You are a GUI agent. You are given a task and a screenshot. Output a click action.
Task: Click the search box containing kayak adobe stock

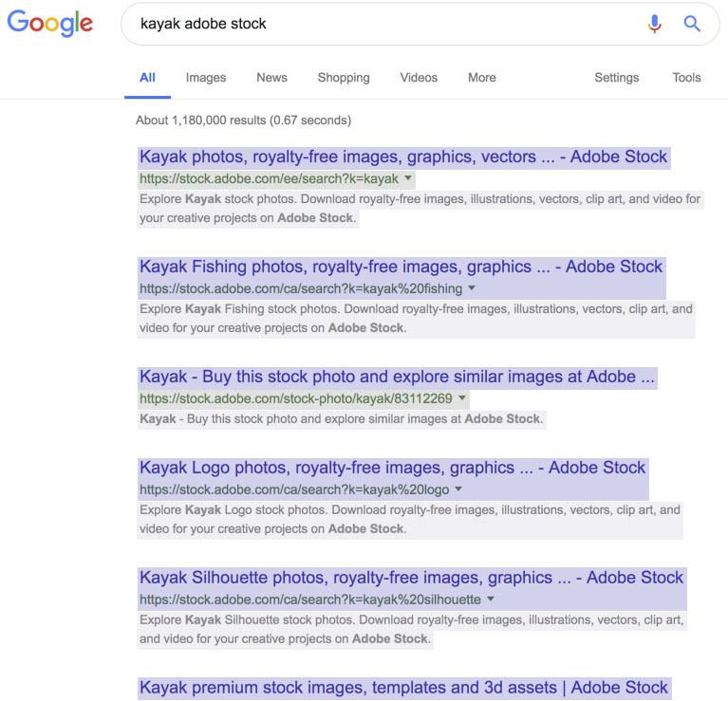click(380, 24)
